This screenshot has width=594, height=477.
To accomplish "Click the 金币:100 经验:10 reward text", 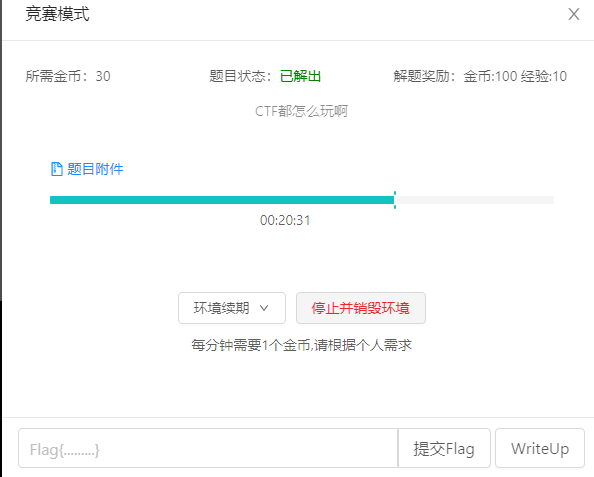I will [x=515, y=76].
